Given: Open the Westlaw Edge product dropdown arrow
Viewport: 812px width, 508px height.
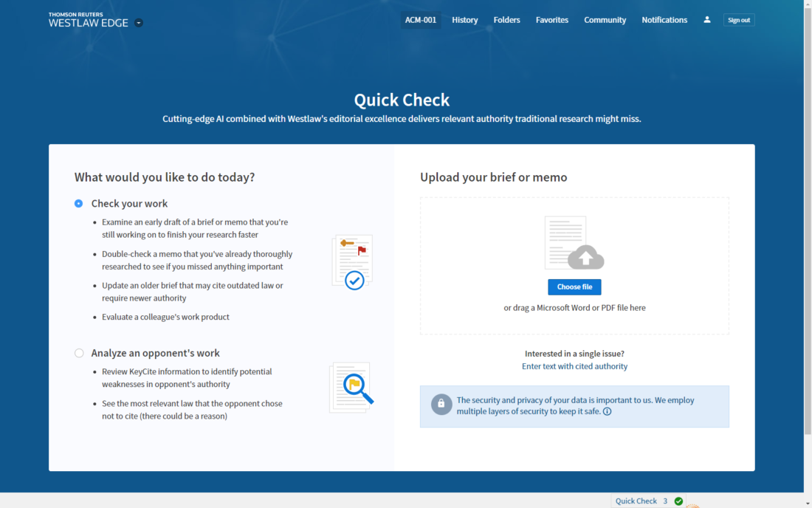Looking at the screenshot, I should [x=138, y=23].
